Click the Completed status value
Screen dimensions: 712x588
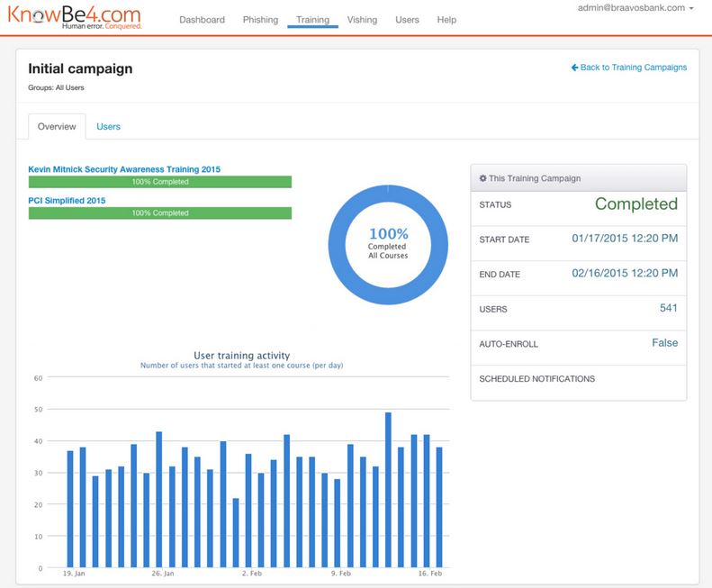pyautogui.click(x=635, y=204)
